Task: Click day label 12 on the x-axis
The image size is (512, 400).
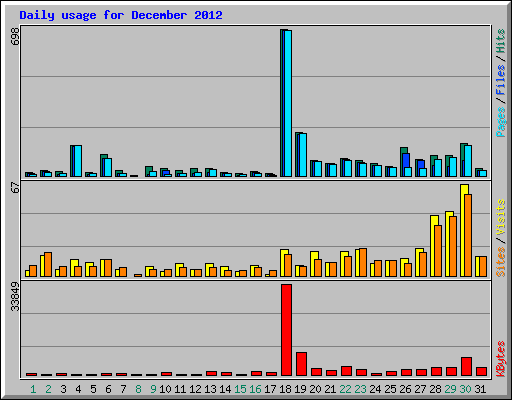Action: click(195, 389)
